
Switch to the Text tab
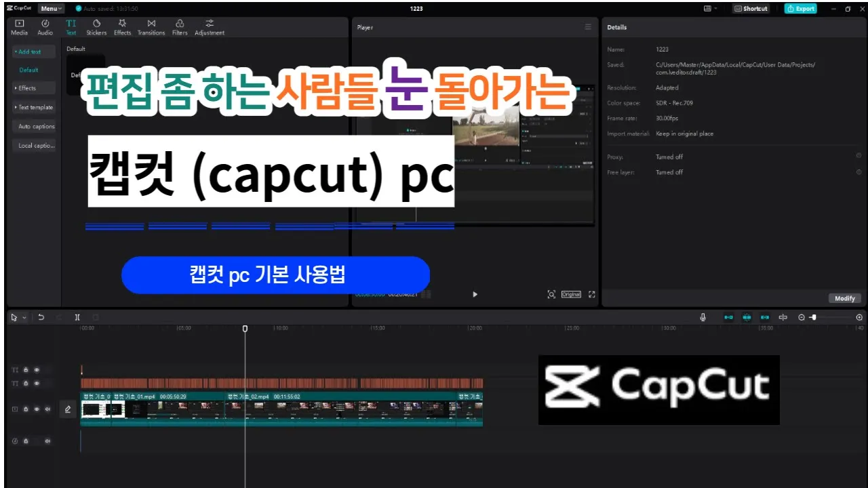pyautogui.click(x=71, y=27)
